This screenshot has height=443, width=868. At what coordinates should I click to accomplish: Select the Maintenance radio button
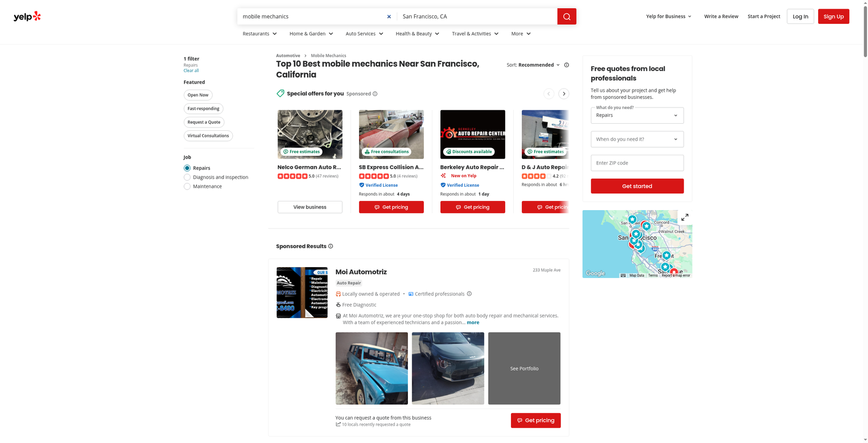point(187,186)
